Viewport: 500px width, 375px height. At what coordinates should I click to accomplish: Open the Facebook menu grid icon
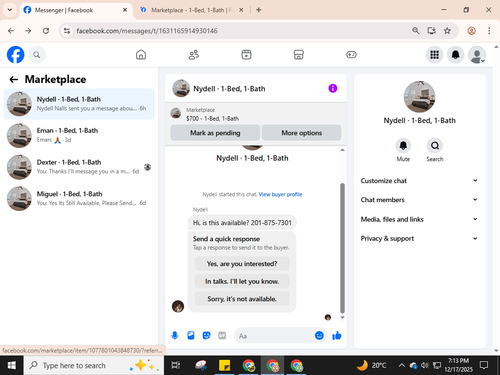(x=434, y=55)
